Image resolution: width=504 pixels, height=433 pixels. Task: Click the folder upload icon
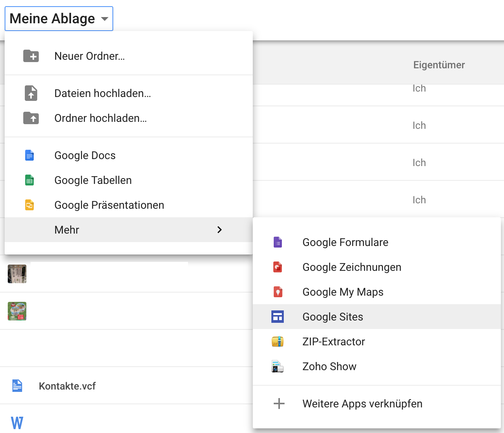pos(31,118)
